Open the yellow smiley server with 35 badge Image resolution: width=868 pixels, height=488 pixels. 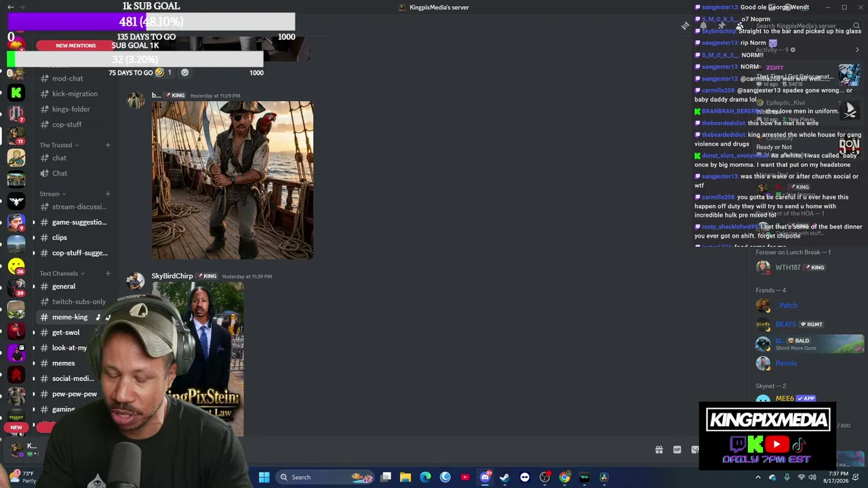coord(16,266)
